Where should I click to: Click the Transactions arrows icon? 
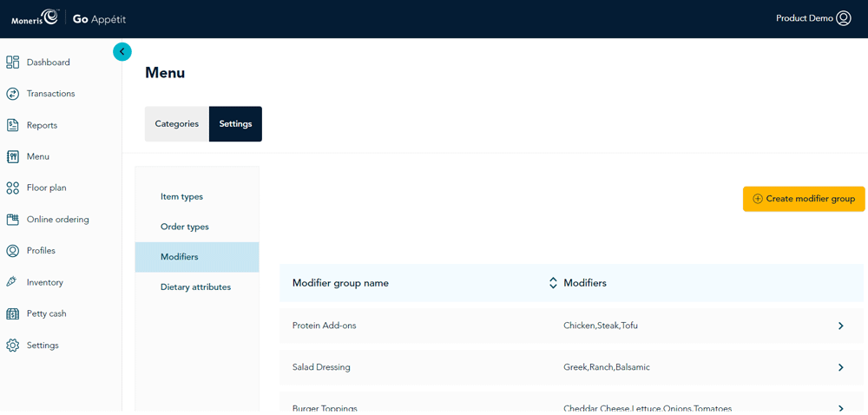pos(13,94)
